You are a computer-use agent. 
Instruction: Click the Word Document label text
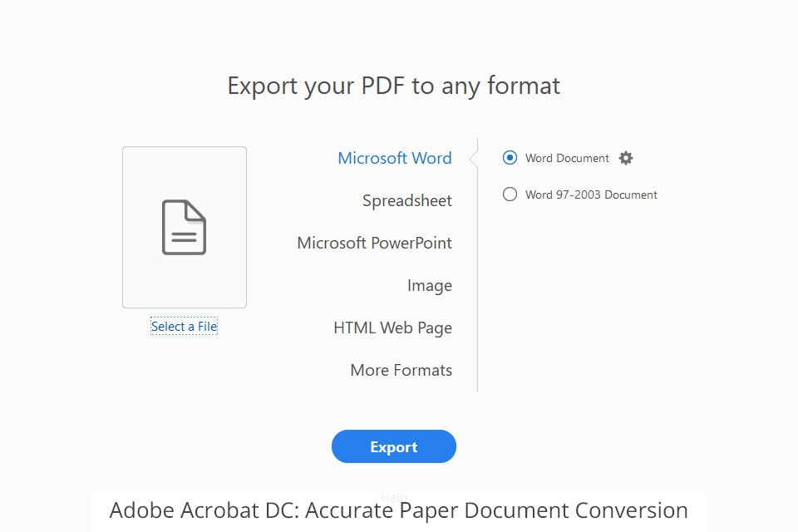coord(567,158)
